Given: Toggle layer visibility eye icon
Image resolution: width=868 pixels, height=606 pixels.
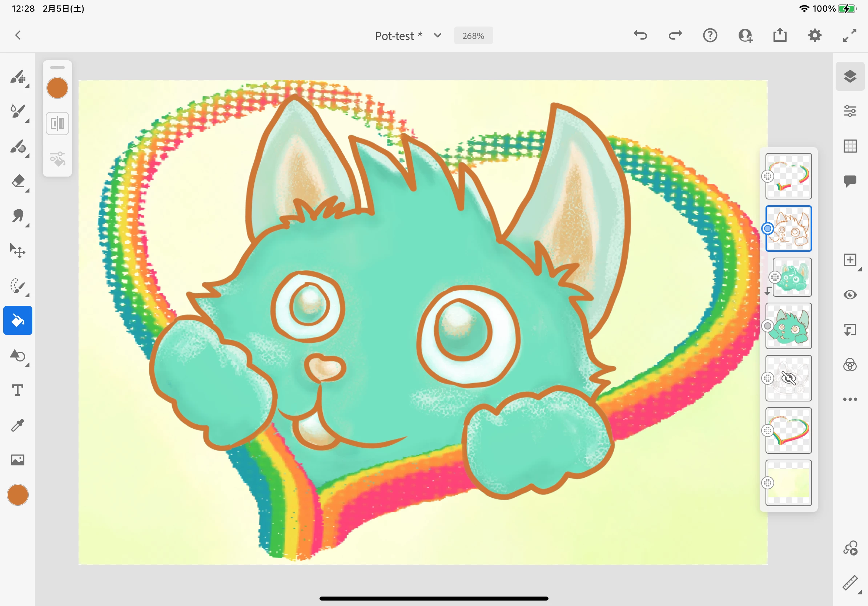Looking at the screenshot, I should pos(849,295).
